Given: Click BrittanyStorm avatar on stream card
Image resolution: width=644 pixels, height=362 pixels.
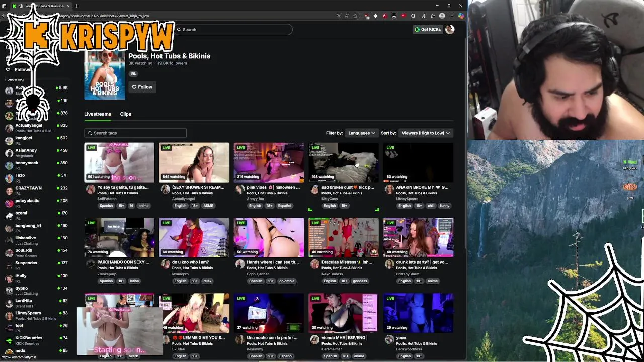Looking at the screenshot, I should [x=389, y=264].
